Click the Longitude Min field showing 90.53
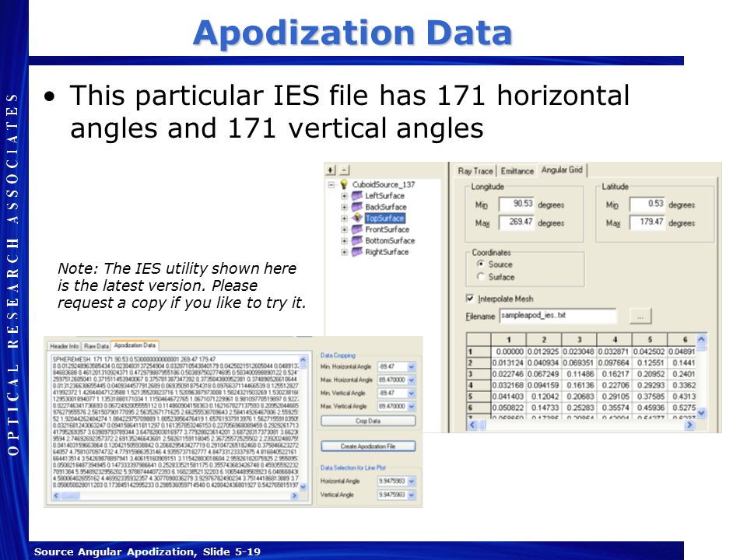The image size is (747, 560). pyautogui.click(x=517, y=205)
